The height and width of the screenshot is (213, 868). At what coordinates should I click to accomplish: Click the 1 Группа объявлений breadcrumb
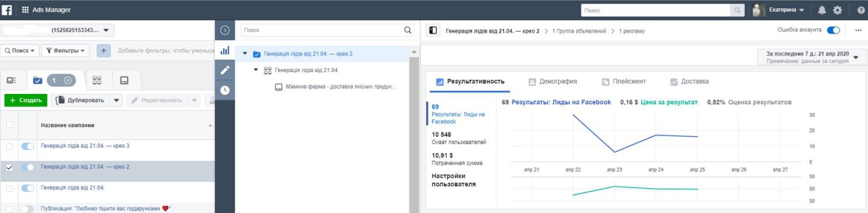click(x=579, y=31)
